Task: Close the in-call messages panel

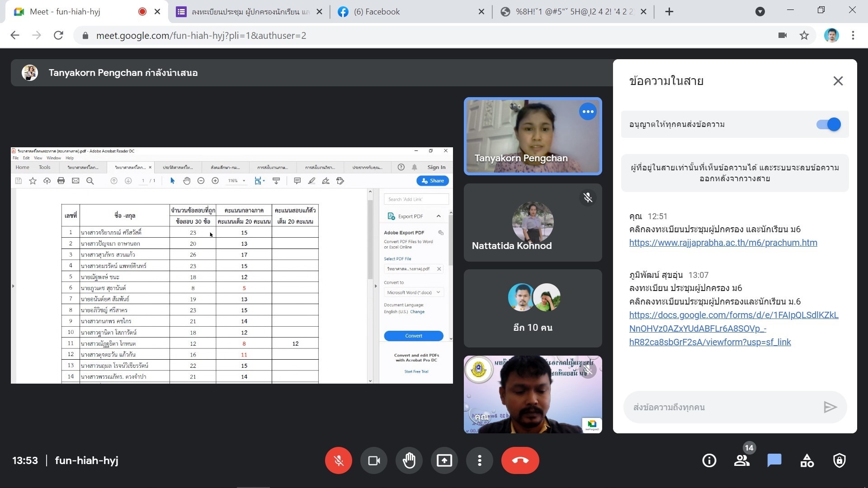Action: click(x=838, y=81)
